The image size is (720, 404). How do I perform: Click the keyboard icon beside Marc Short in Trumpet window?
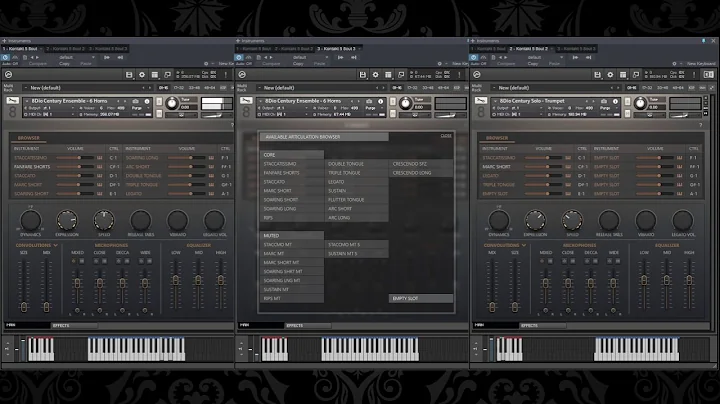[568, 167]
